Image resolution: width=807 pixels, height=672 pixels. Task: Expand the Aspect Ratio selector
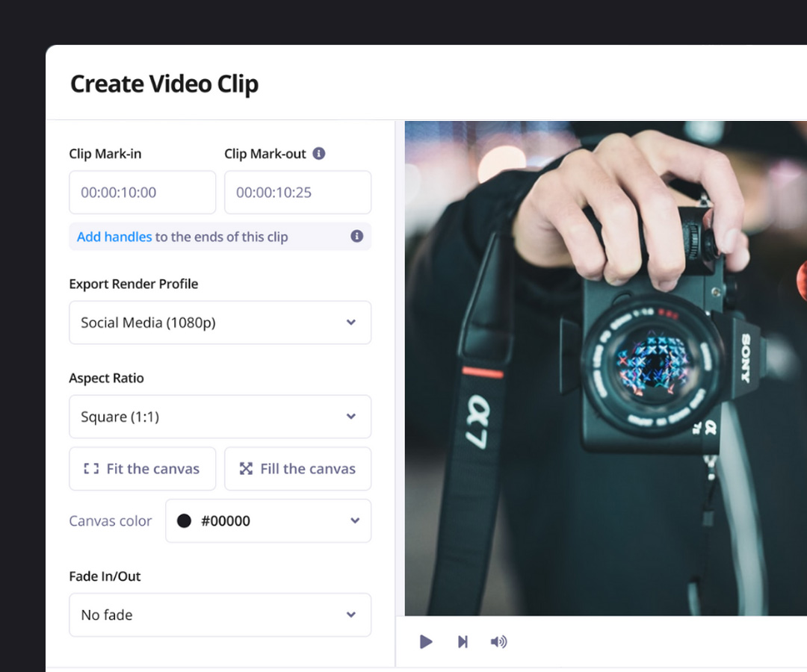(220, 417)
